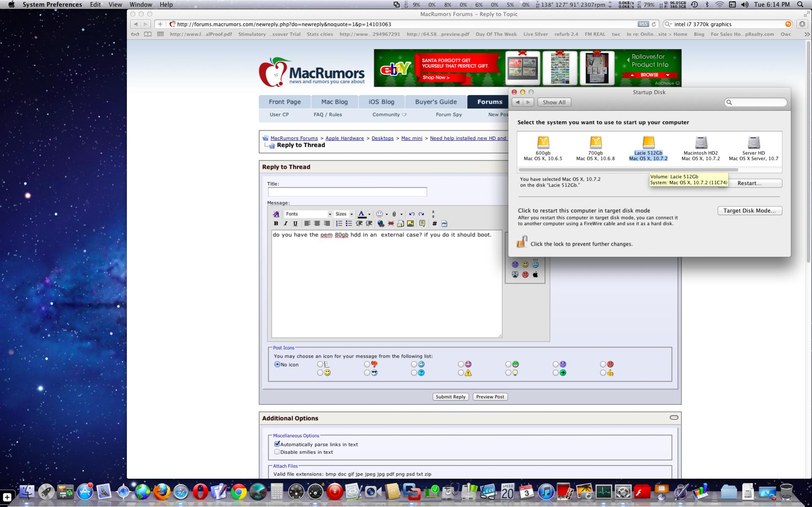Viewport: 812px width, 507px height.
Task: Show more bookmarks with the chevron
Action: coord(806,34)
